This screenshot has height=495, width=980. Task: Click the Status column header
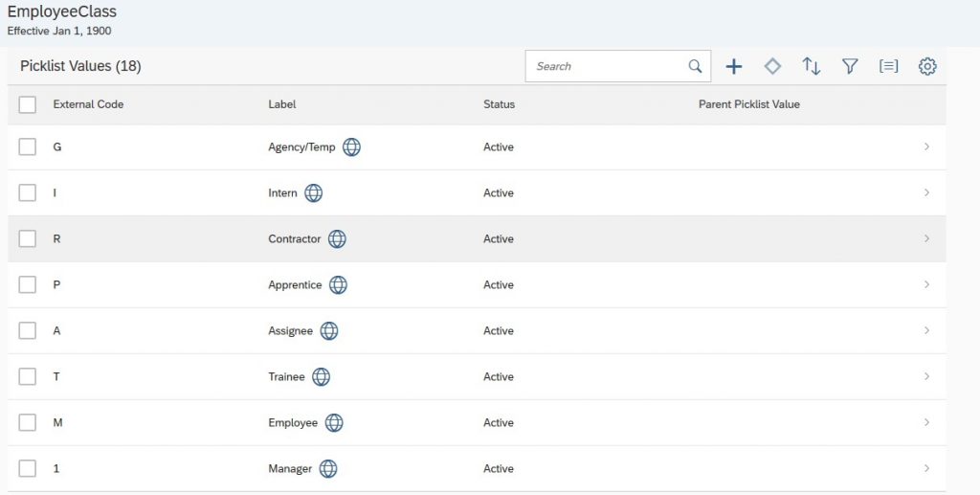pos(499,104)
